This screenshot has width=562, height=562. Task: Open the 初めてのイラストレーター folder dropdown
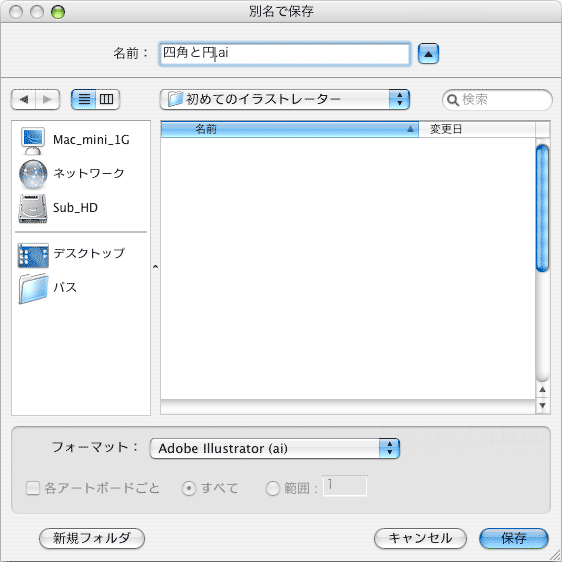(x=285, y=99)
